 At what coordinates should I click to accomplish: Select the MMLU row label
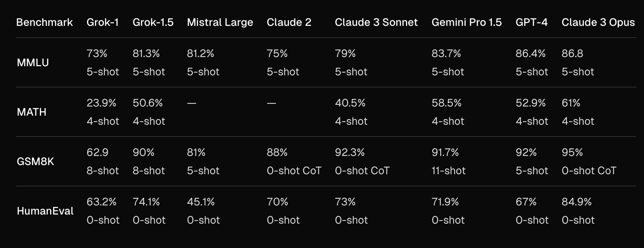click(x=33, y=63)
